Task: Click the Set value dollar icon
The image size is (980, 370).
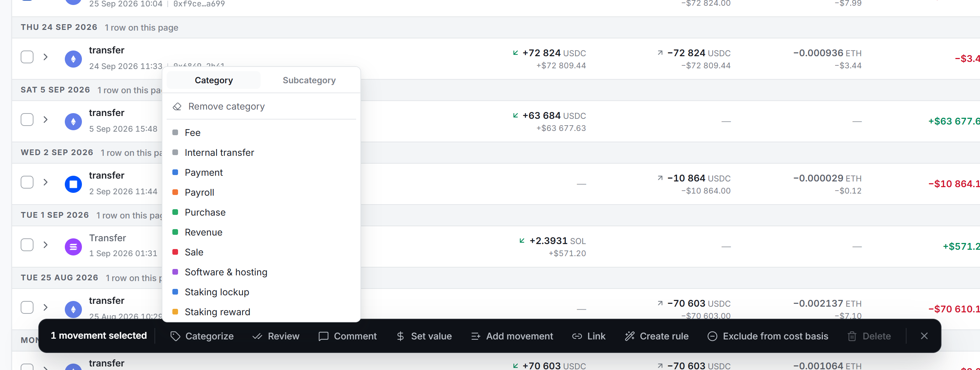Action: (400, 336)
